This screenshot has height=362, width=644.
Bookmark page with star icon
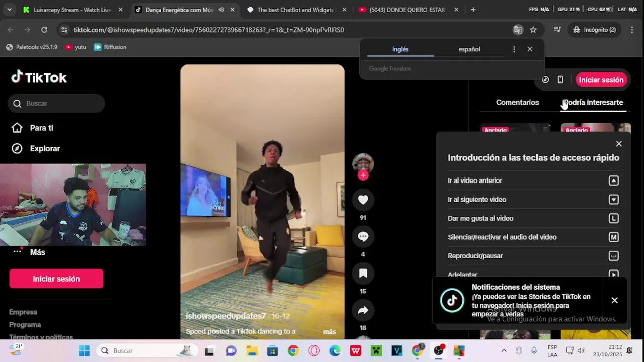click(x=533, y=30)
